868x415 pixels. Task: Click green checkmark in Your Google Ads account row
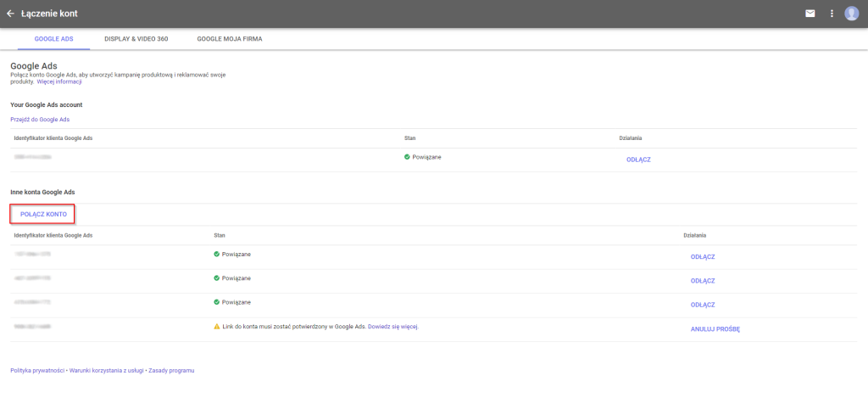pos(408,157)
